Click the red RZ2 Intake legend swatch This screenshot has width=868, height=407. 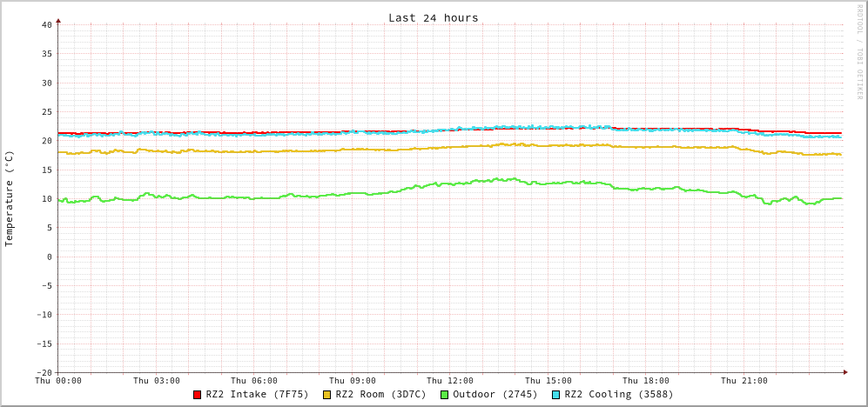click(x=198, y=395)
